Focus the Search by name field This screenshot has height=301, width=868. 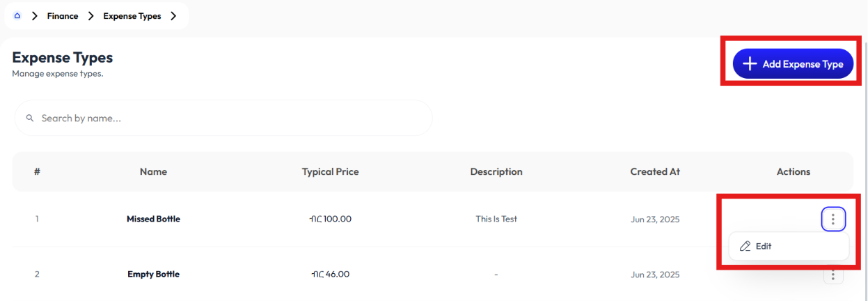(223, 118)
